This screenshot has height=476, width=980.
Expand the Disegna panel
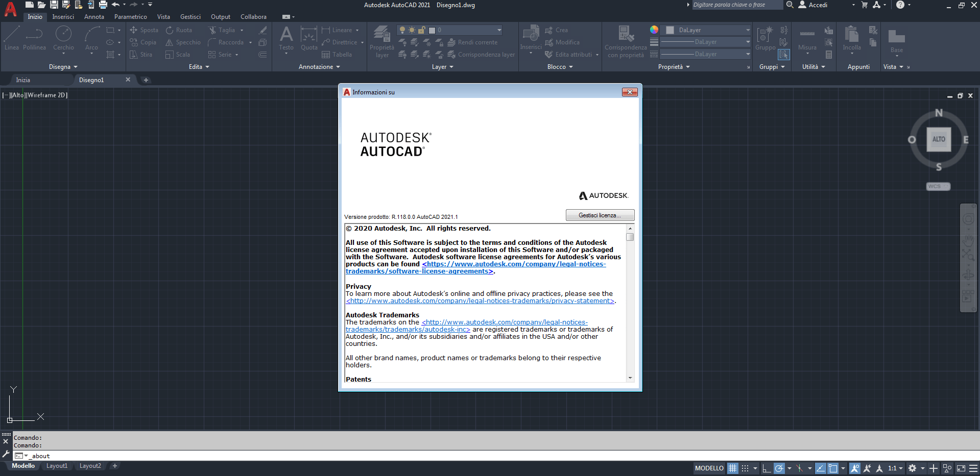point(63,67)
